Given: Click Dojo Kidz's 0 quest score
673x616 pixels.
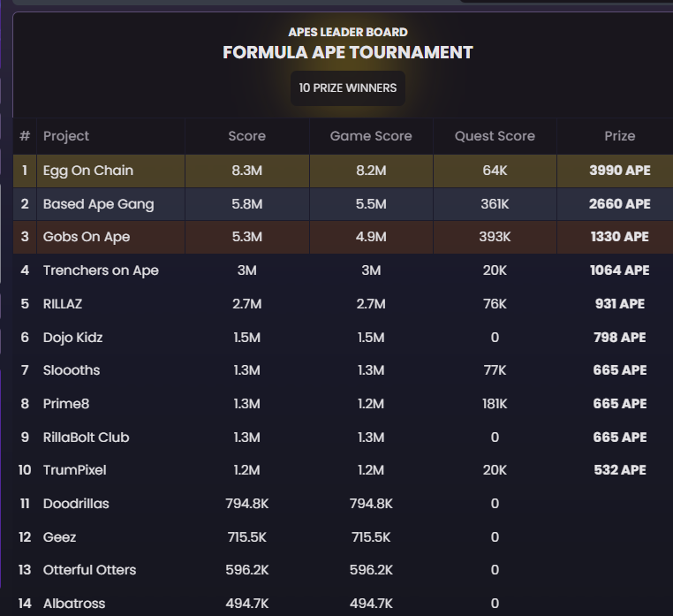Looking at the screenshot, I should point(495,338).
